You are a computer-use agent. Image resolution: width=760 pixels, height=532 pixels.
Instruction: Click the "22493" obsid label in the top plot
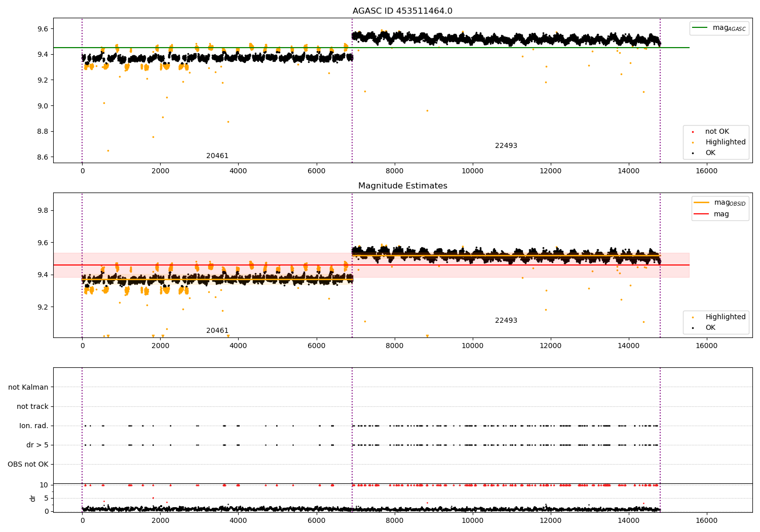point(506,146)
